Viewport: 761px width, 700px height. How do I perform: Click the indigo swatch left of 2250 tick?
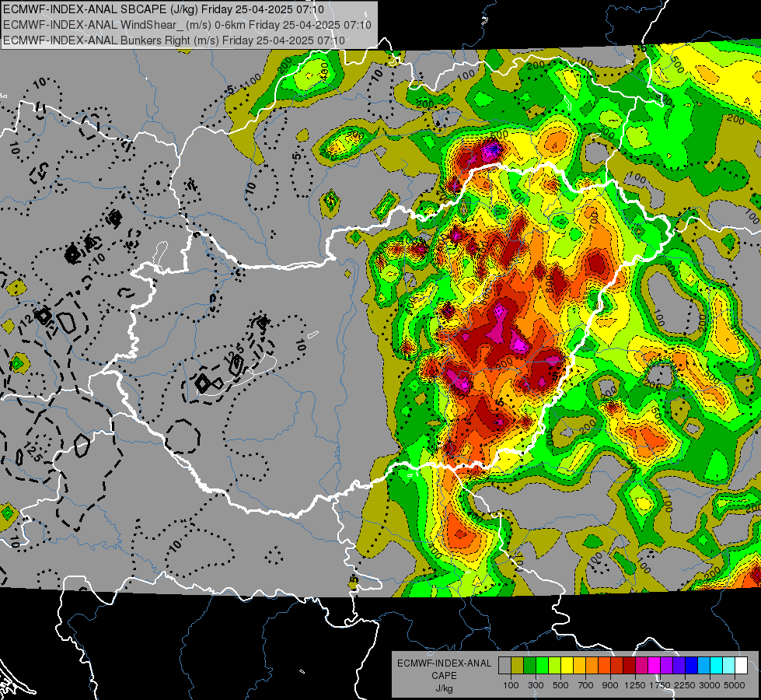click(x=679, y=665)
